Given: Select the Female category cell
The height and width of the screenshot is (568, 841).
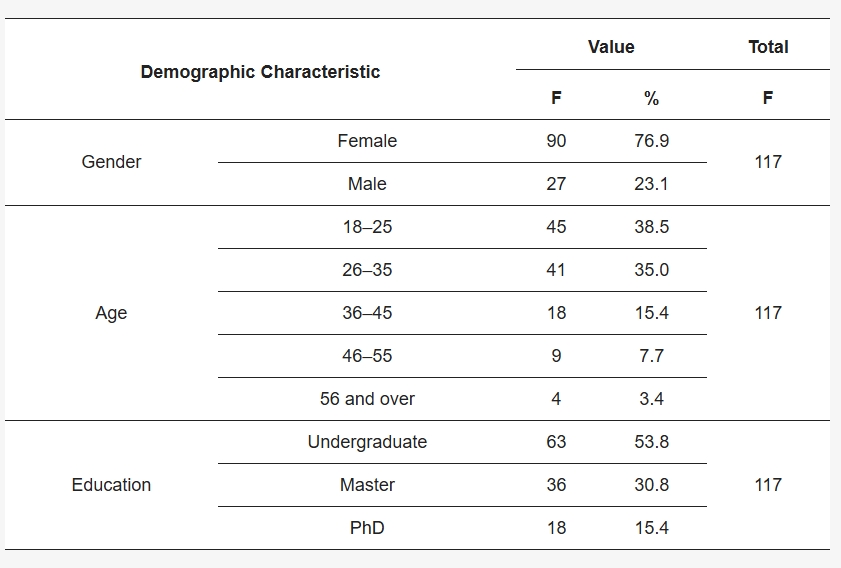Looking at the screenshot, I should tap(367, 141).
